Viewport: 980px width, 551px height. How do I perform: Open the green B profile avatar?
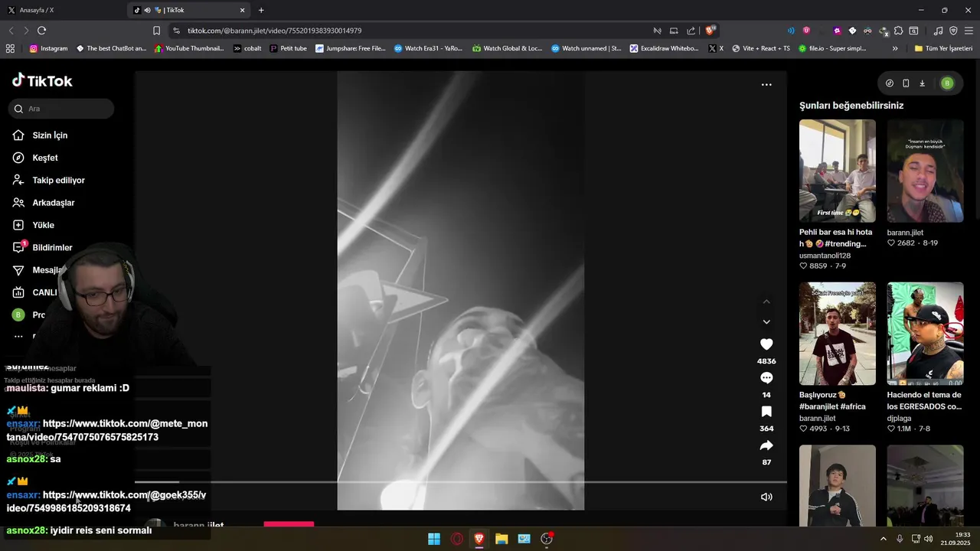[947, 83]
